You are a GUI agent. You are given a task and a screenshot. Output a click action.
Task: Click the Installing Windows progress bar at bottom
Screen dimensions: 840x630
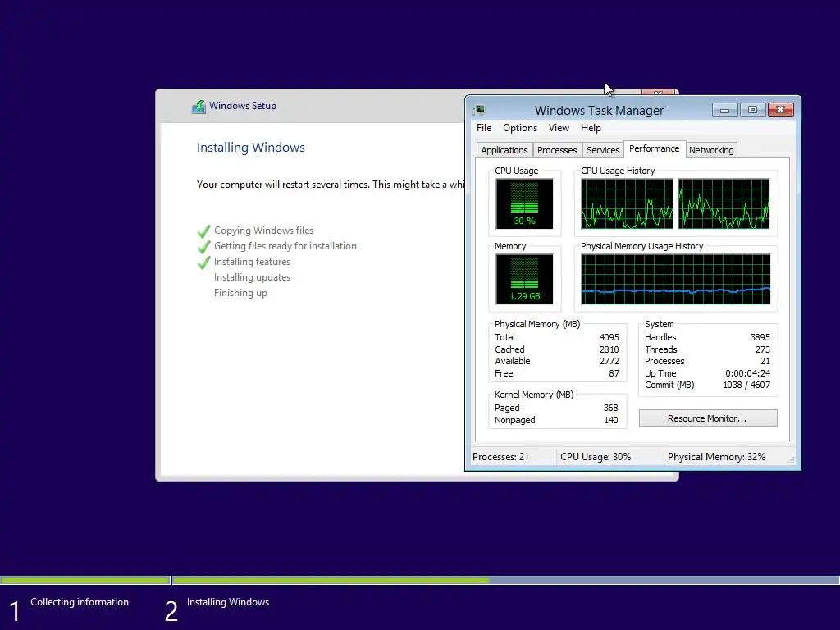pyautogui.click(x=505, y=580)
